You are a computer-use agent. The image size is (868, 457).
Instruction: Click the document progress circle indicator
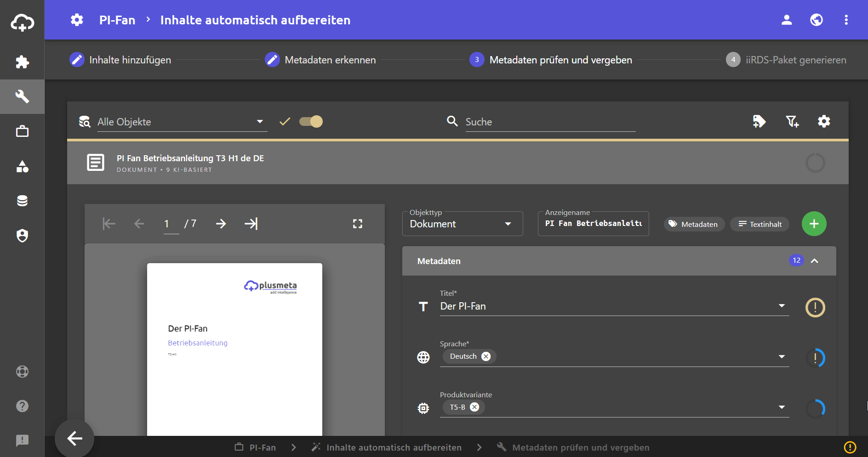pyautogui.click(x=815, y=163)
